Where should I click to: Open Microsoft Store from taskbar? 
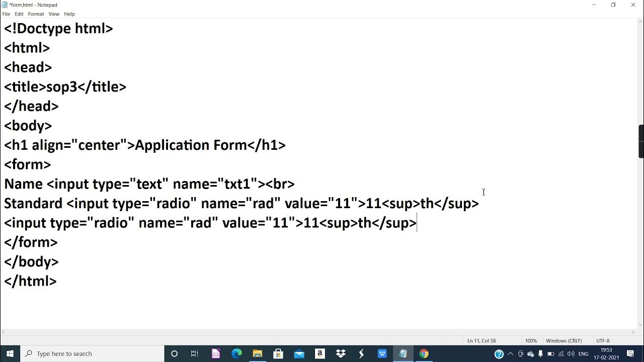click(278, 353)
